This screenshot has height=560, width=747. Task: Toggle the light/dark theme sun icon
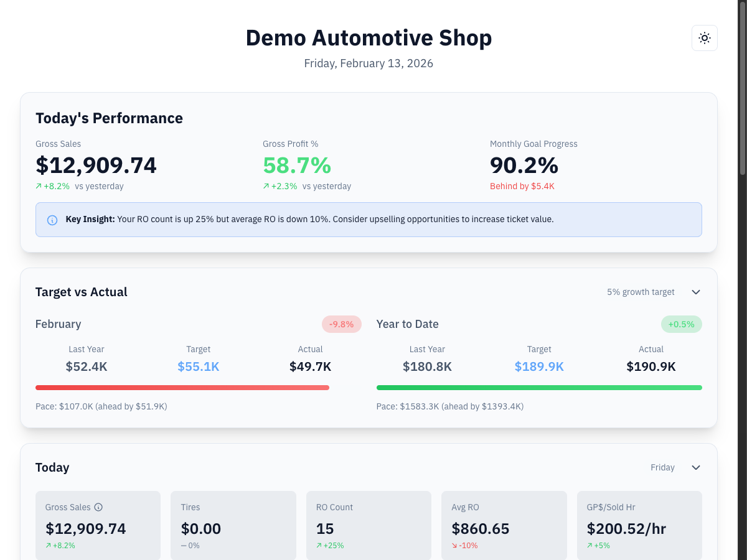click(704, 38)
